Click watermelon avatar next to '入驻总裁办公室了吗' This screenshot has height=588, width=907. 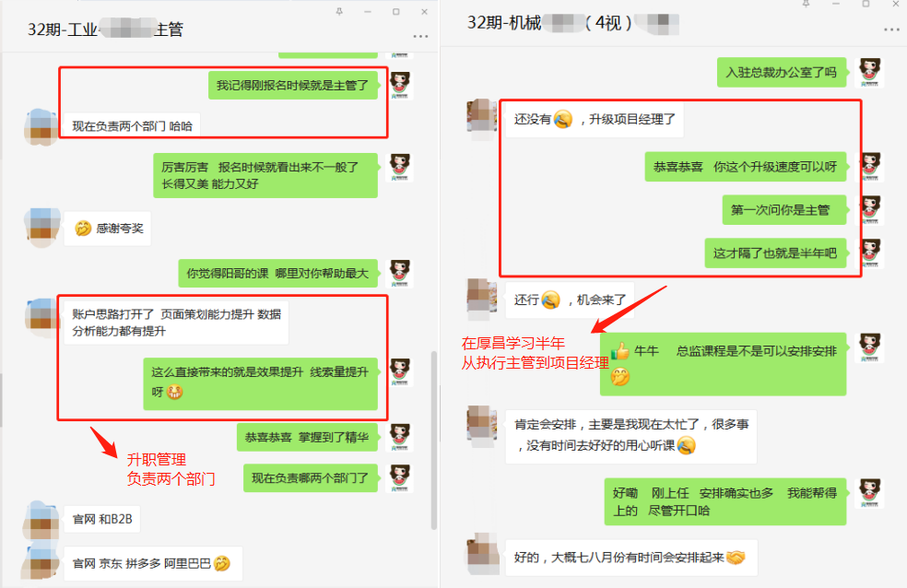[869, 72]
